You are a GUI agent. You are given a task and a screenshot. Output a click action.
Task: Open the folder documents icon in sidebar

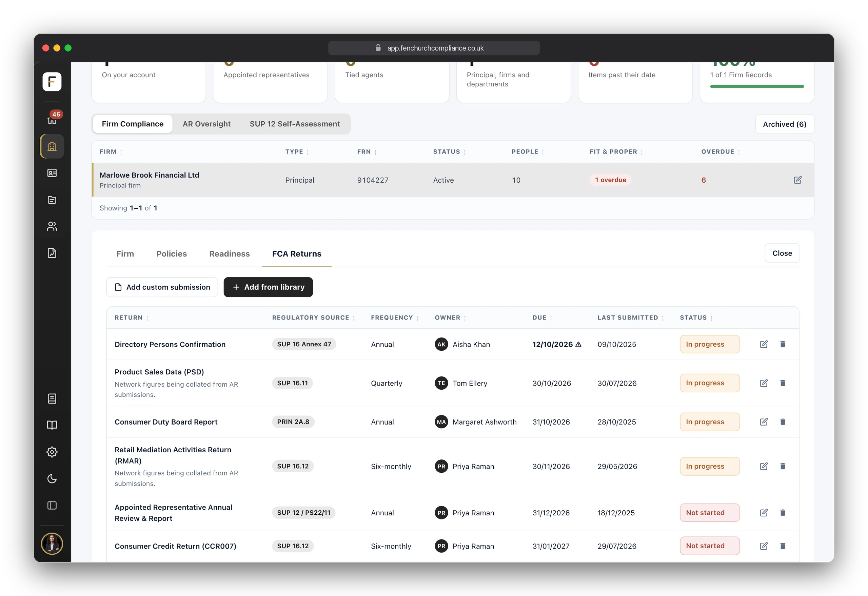click(52, 200)
